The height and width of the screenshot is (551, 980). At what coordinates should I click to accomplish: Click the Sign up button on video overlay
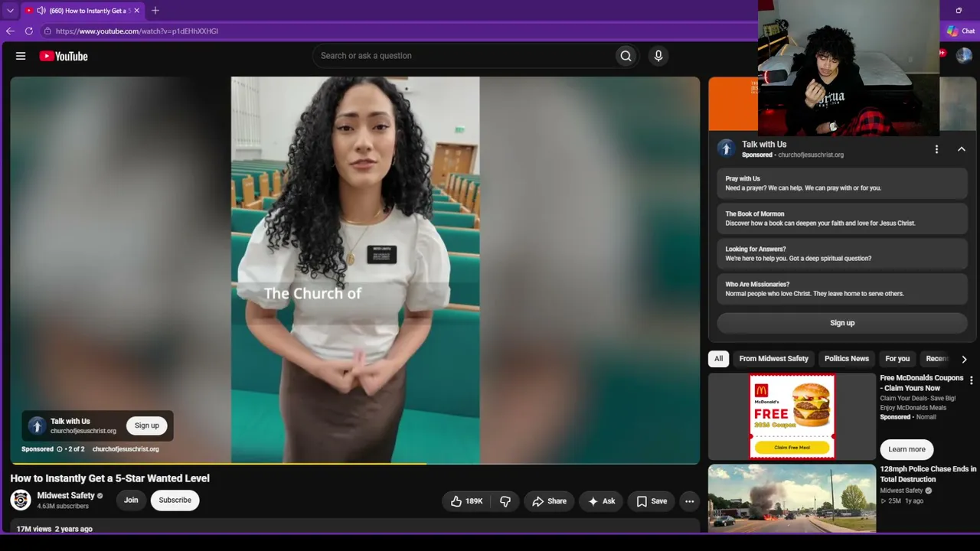147,425
